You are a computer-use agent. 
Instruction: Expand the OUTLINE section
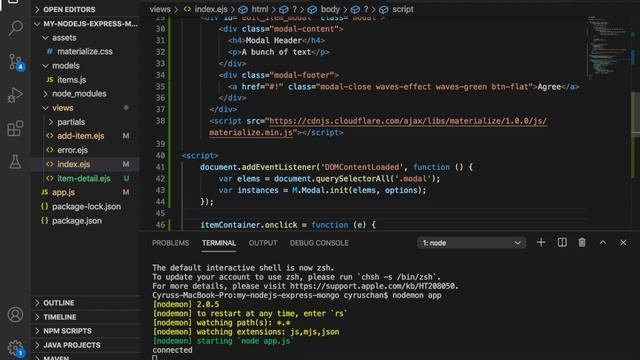click(86, 303)
